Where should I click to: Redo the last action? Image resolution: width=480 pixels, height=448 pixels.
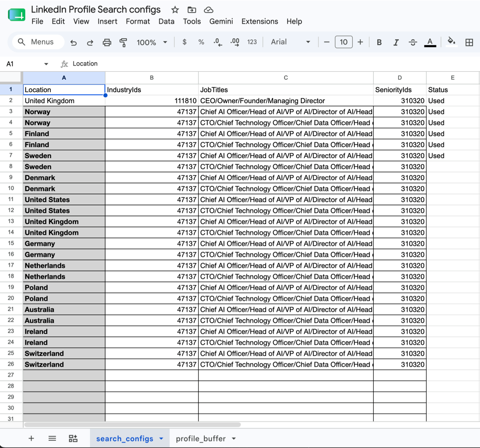pos(90,42)
